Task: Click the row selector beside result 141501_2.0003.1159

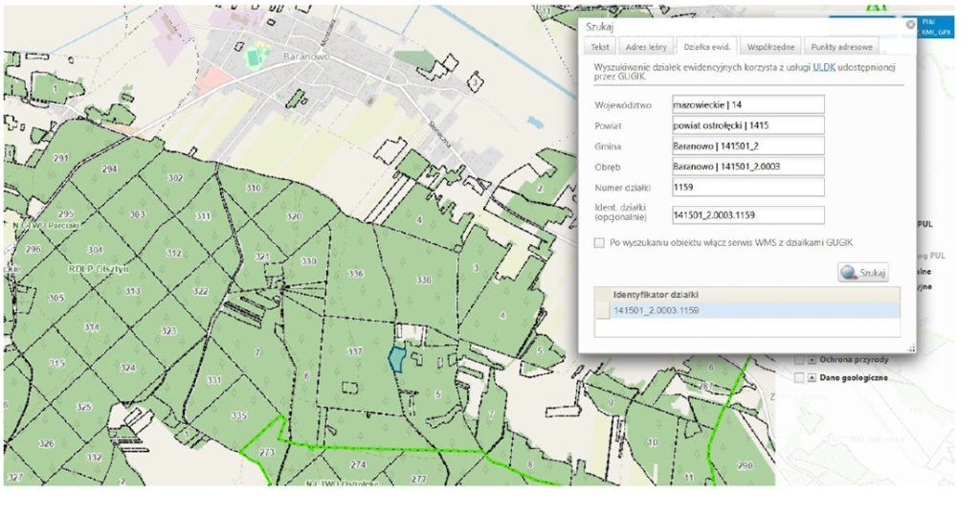Action: click(x=603, y=311)
